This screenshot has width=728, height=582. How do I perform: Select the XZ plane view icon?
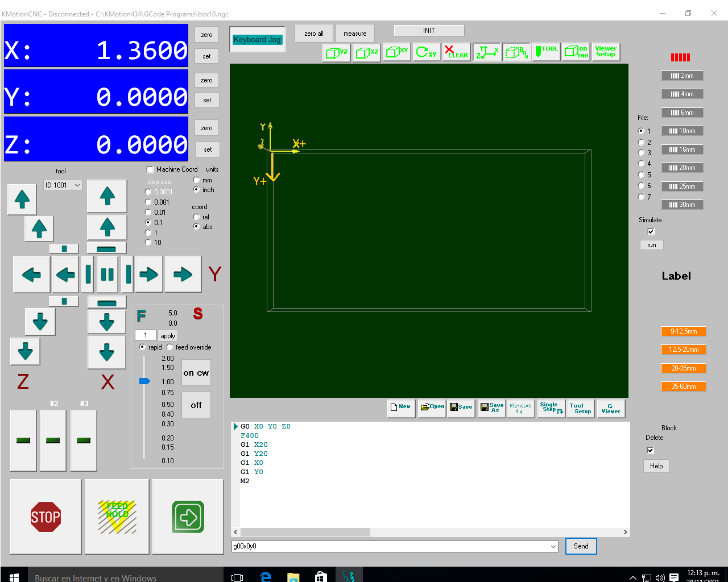[366, 52]
